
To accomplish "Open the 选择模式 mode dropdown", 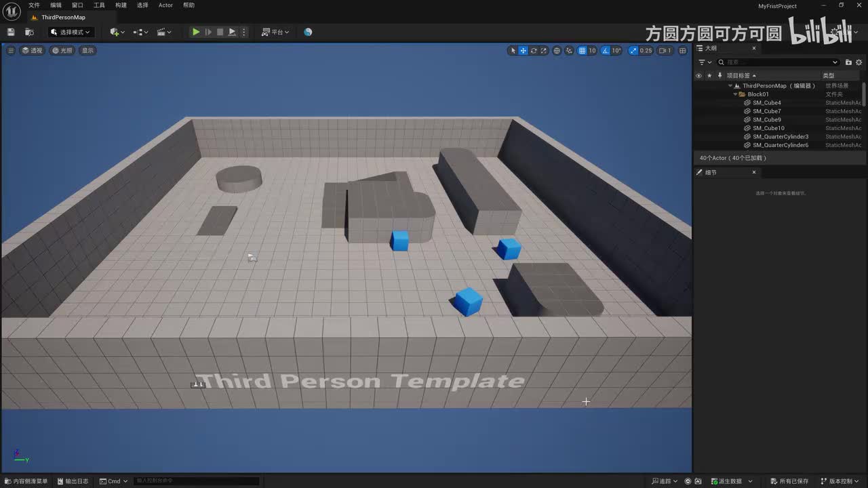I will pyautogui.click(x=70, y=32).
